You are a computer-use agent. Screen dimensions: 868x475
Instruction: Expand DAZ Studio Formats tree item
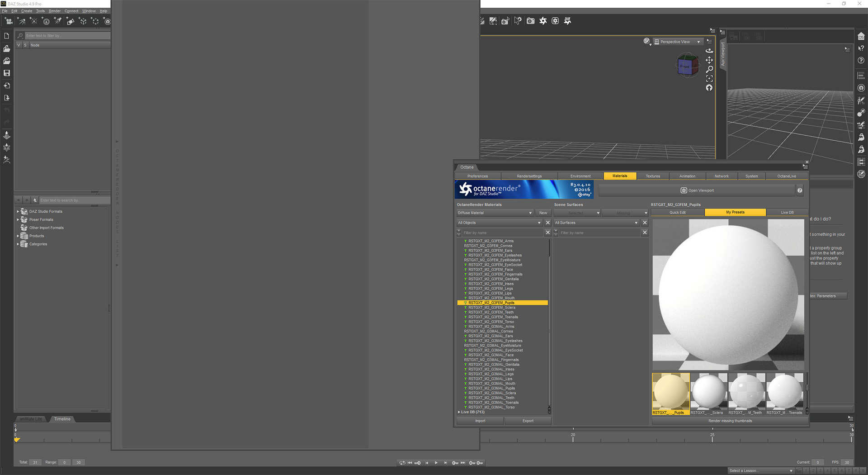18,211
